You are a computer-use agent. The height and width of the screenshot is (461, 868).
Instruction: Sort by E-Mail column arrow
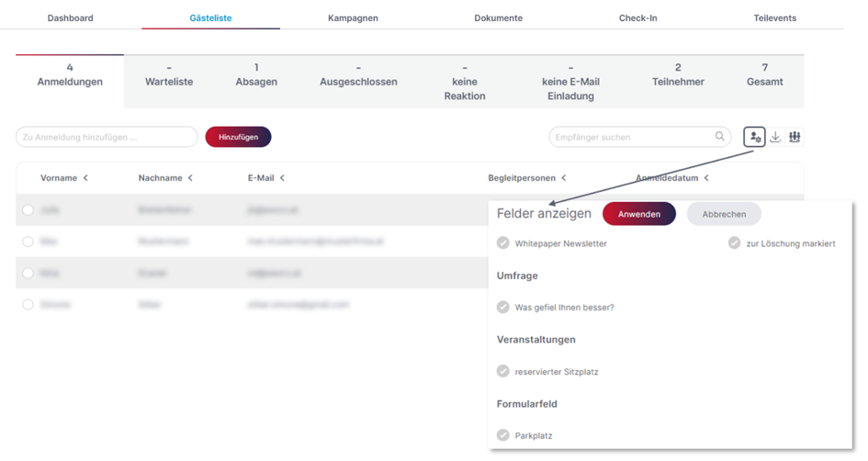click(282, 177)
